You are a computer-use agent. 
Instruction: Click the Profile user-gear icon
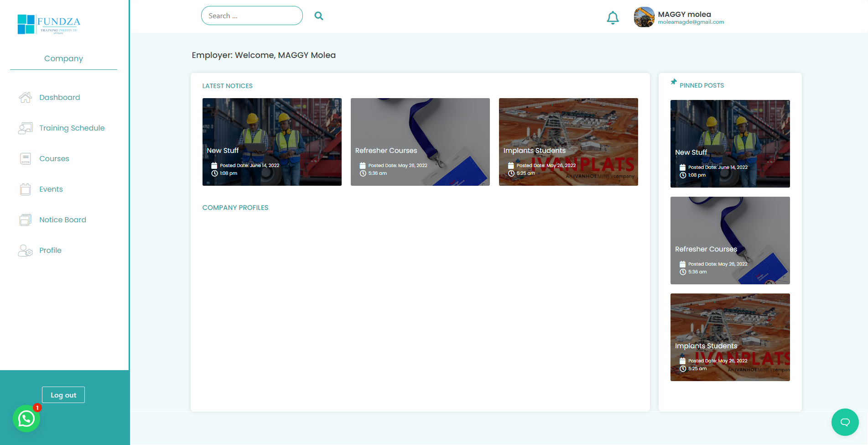(26, 250)
